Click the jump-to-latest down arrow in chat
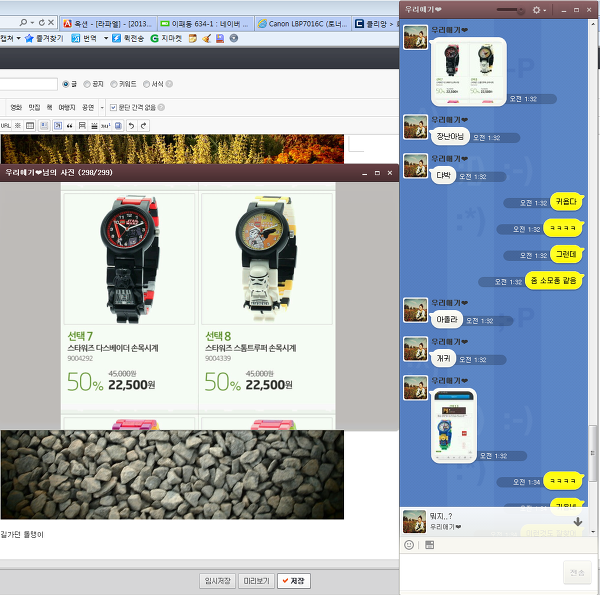Viewport: 600px width, 595px height. click(578, 521)
